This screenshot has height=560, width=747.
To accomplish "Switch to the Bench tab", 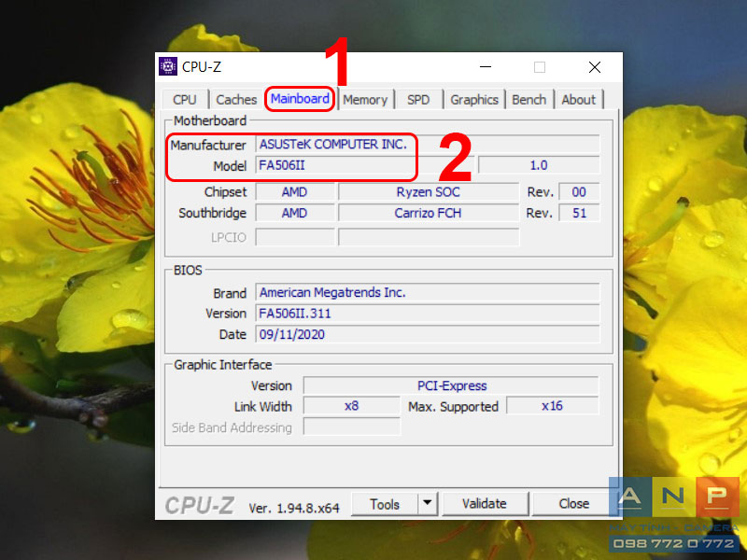I will pyautogui.click(x=529, y=100).
